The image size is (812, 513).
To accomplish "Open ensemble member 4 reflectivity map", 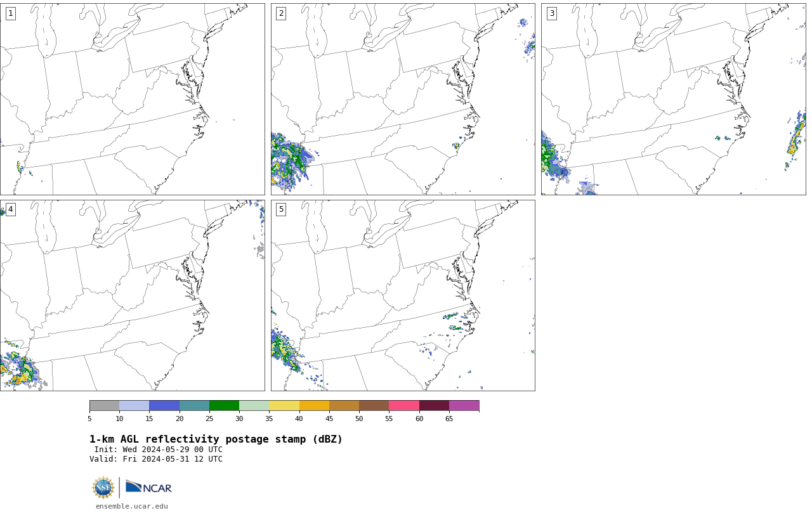I will click(x=132, y=295).
